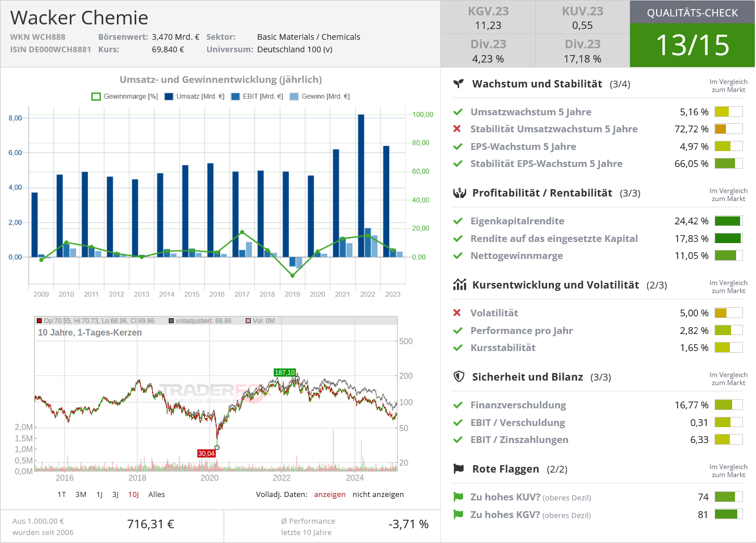Click the Op/Hi/Lo/Cl candle legend marker
Screen dimensions: 756x543
tap(39, 321)
